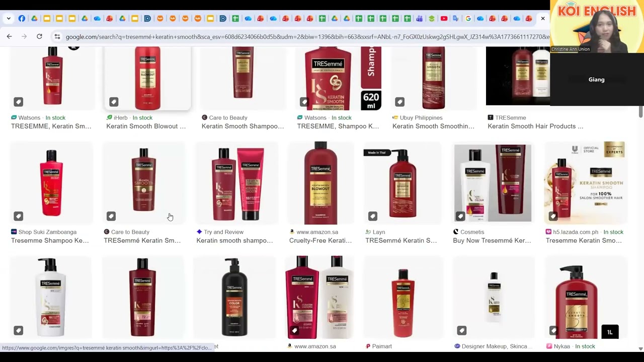Click product tag on white conditioner pump image

coord(18,330)
